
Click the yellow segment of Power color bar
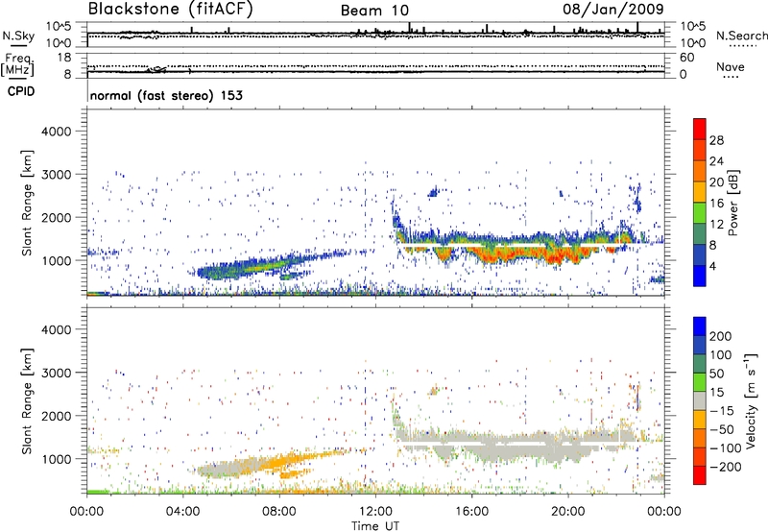pos(700,191)
